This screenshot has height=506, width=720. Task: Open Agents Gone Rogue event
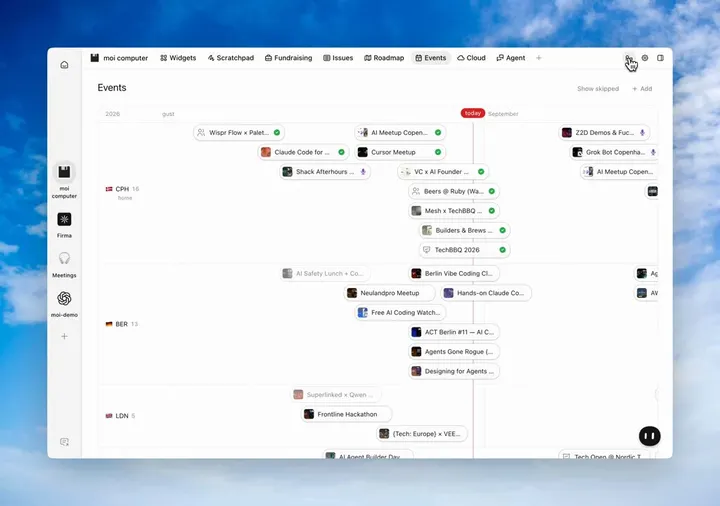pyautogui.click(x=454, y=352)
